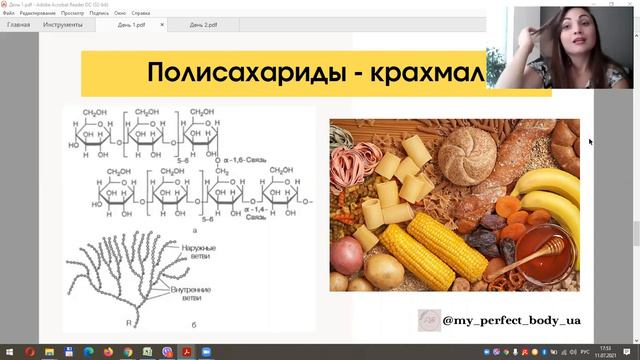Click the @my_perfect_body_ua handle text
Screen dimensions: 640x360
tap(511, 321)
